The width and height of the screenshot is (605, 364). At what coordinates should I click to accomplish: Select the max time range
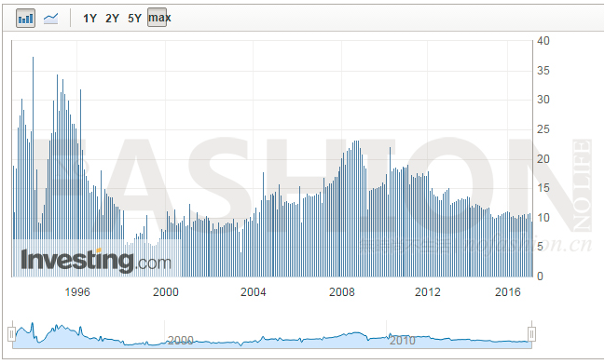click(158, 18)
